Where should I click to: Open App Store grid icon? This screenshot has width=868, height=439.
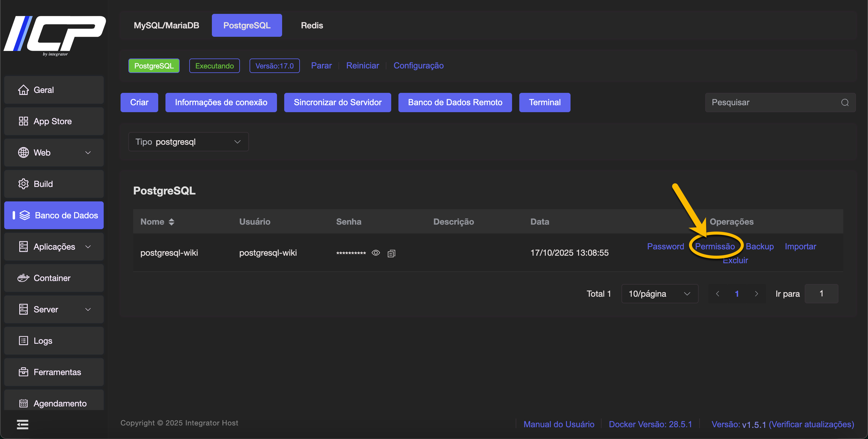click(23, 122)
